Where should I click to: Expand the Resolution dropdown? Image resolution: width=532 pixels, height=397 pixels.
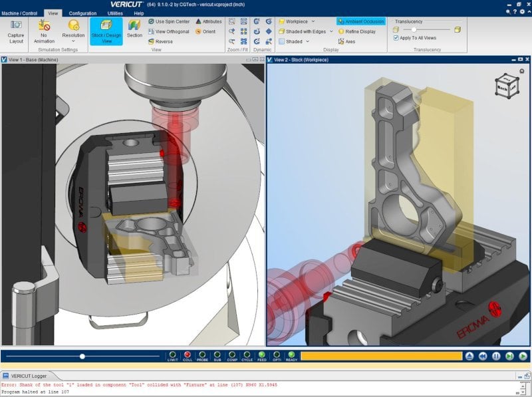pyautogui.click(x=73, y=41)
